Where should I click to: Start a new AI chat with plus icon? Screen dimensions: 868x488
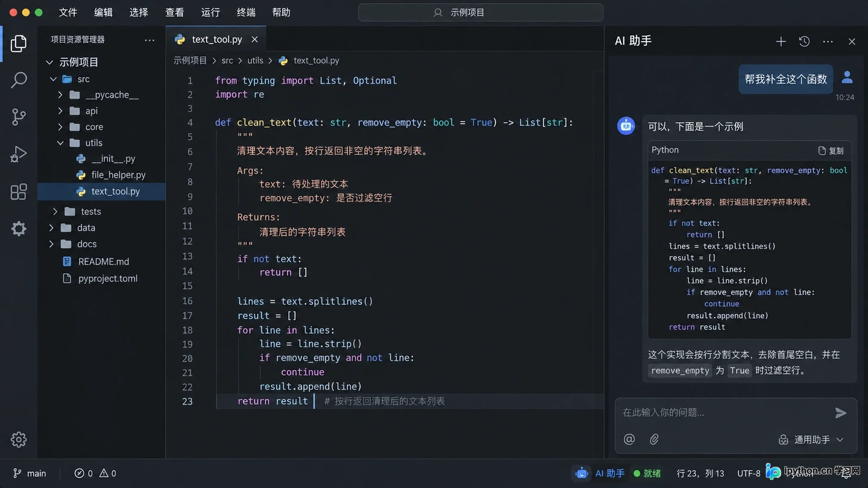tap(781, 41)
